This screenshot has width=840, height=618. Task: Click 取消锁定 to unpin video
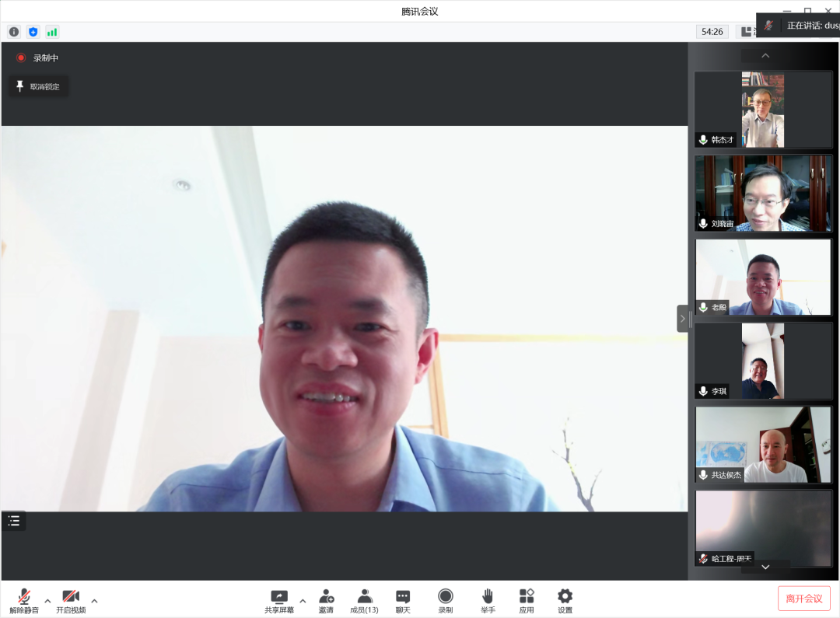38,86
